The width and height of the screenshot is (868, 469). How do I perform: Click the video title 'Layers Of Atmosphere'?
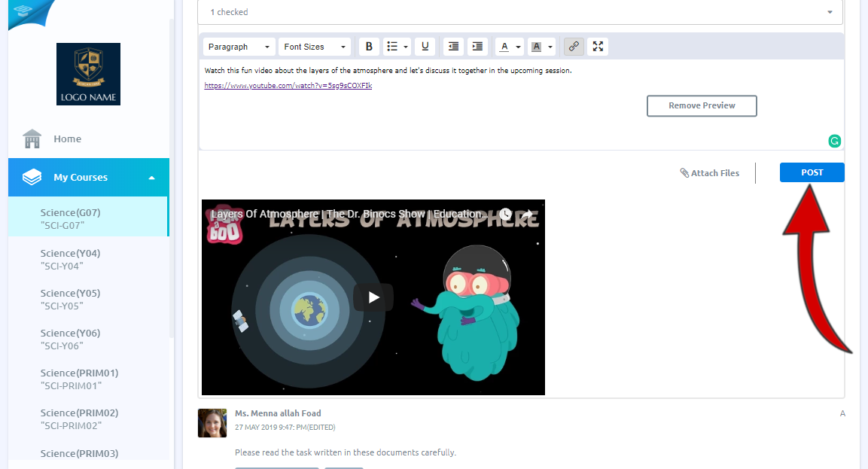pyautogui.click(x=349, y=214)
